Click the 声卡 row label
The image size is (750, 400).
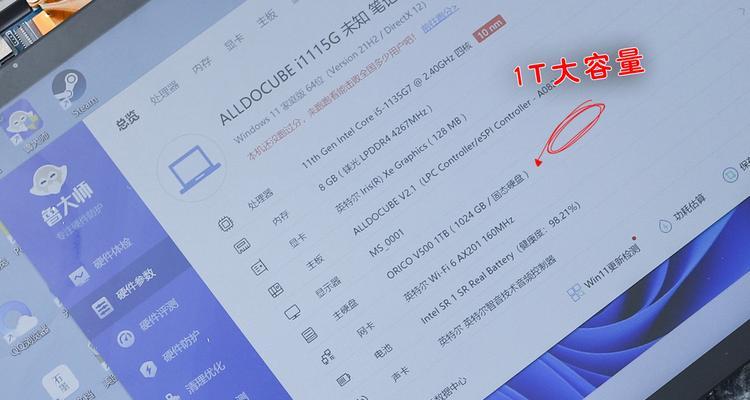tap(399, 374)
